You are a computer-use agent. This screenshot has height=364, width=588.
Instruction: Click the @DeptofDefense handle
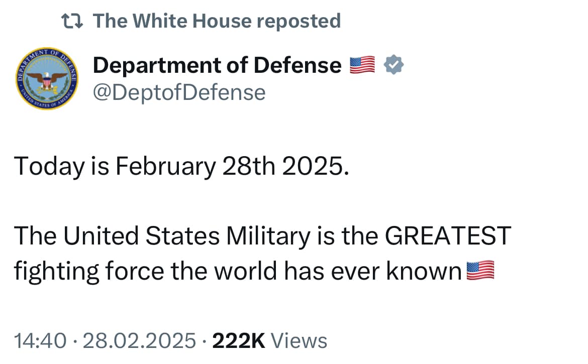pyautogui.click(x=179, y=92)
